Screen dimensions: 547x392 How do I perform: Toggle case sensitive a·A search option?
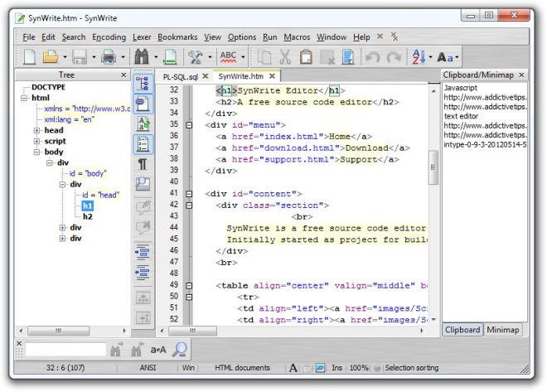[158, 350]
